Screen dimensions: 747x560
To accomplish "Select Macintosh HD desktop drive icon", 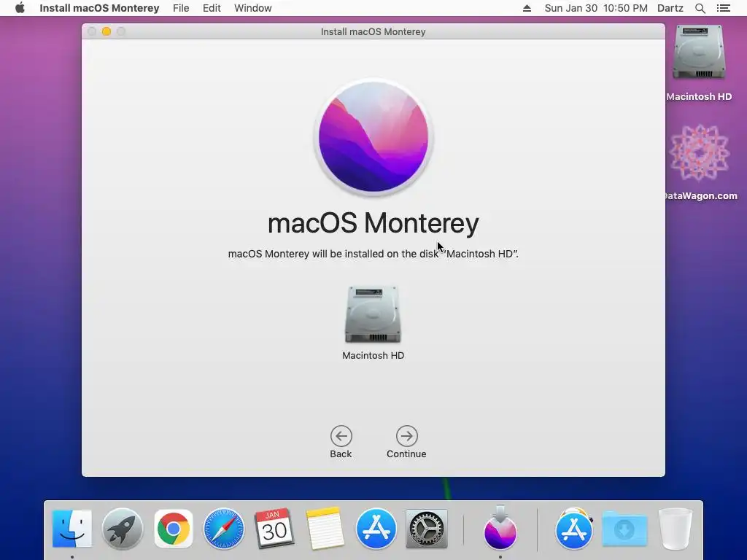I will tap(699, 52).
